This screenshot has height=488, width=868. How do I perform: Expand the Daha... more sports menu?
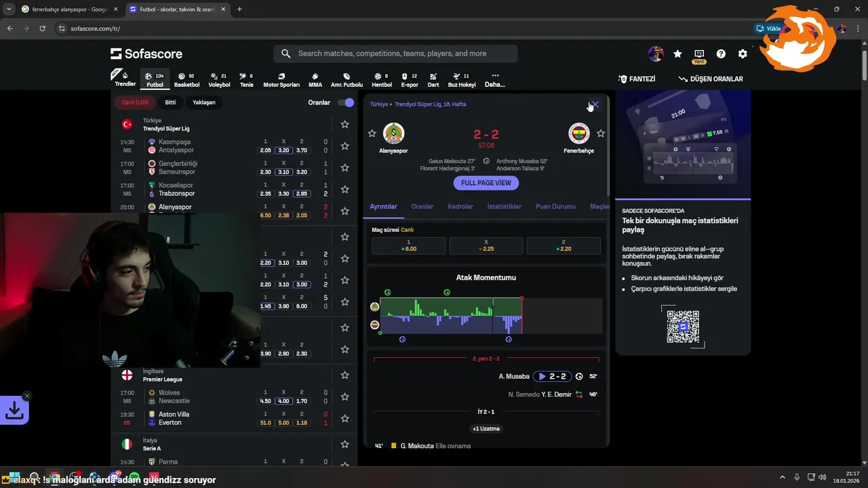click(x=494, y=80)
